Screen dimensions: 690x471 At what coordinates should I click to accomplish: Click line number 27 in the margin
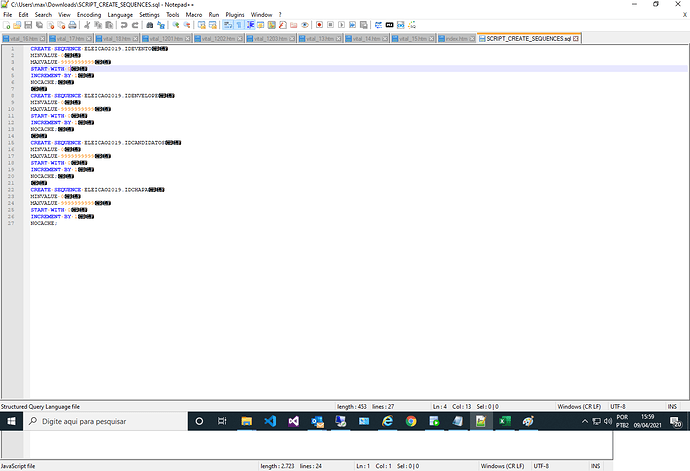pyautogui.click(x=11, y=223)
